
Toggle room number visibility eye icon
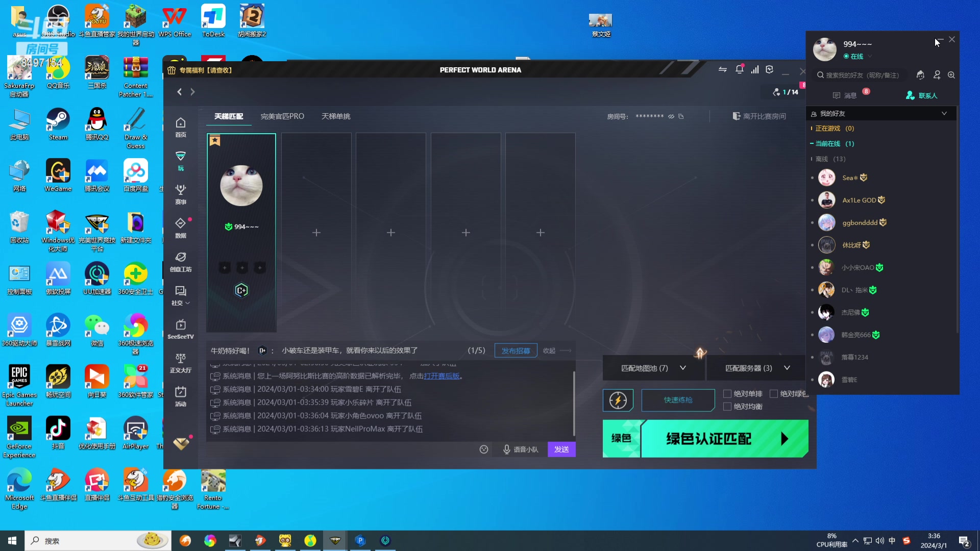pyautogui.click(x=671, y=116)
